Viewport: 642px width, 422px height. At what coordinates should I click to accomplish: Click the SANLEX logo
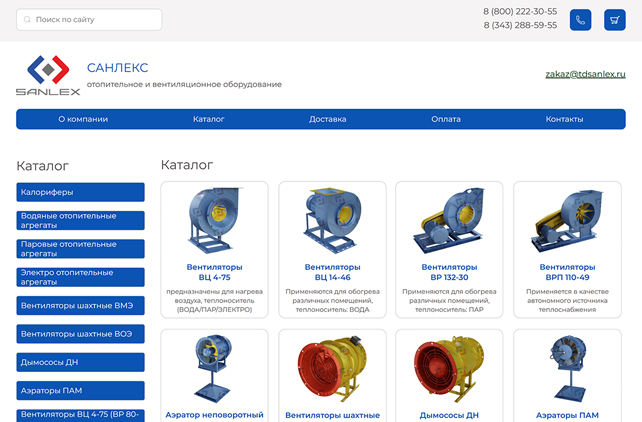[x=48, y=76]
